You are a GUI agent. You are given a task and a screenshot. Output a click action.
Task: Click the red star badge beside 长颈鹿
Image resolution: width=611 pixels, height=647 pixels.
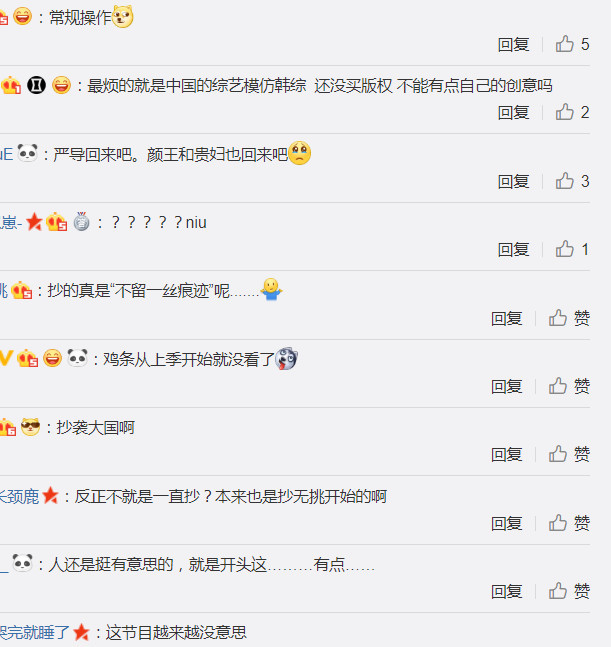point(50,495)
